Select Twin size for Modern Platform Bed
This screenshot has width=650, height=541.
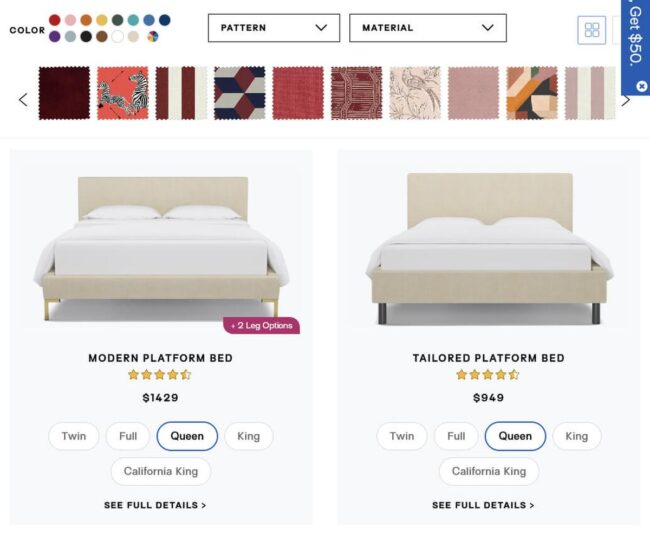(74, 436)
